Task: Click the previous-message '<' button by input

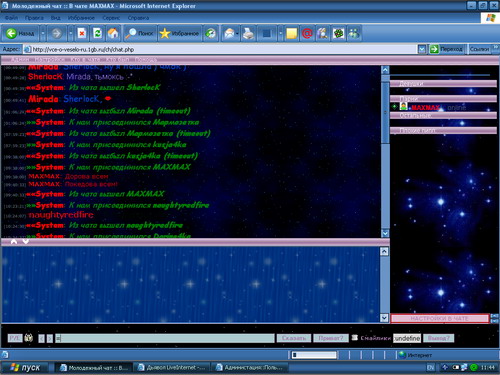Action: tap(41, 339)
